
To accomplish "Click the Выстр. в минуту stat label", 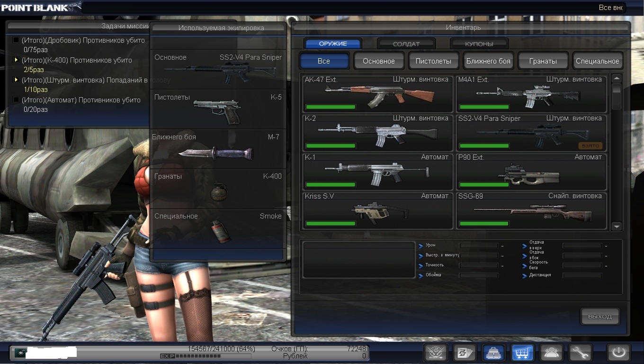I will tap(443, 255).
